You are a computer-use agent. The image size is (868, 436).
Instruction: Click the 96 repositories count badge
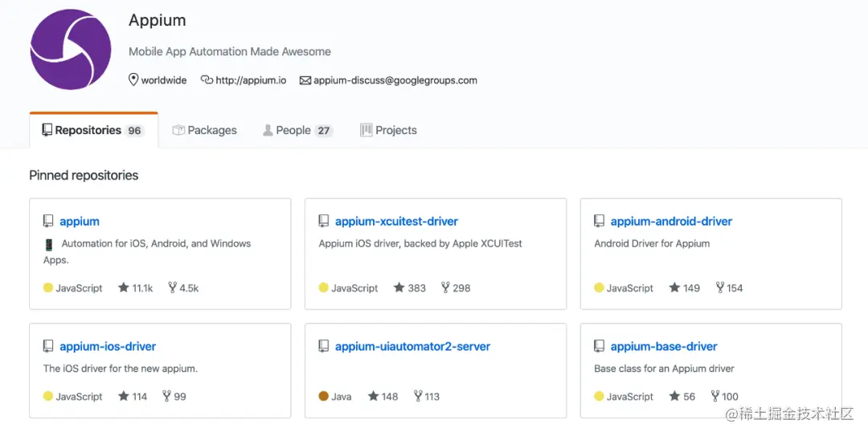[x=134, y=131]
